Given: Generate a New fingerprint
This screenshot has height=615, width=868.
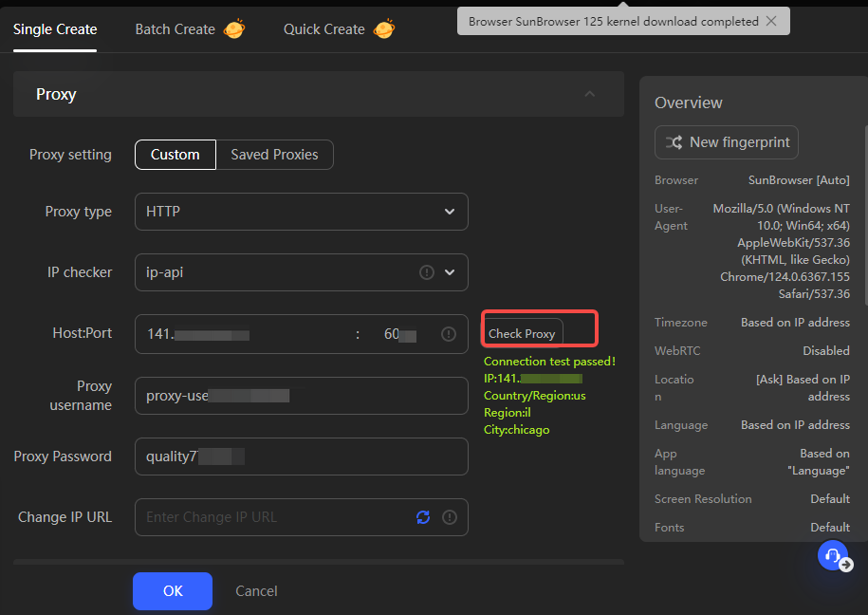Looking at the screenshot, I should click(x=727, y=142).
